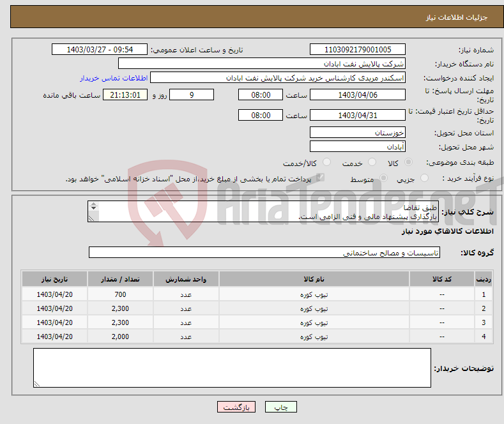Click the اطلاعات کالاهای مورد نیاز heading
The image size is (504, 424).
point(447,231)
